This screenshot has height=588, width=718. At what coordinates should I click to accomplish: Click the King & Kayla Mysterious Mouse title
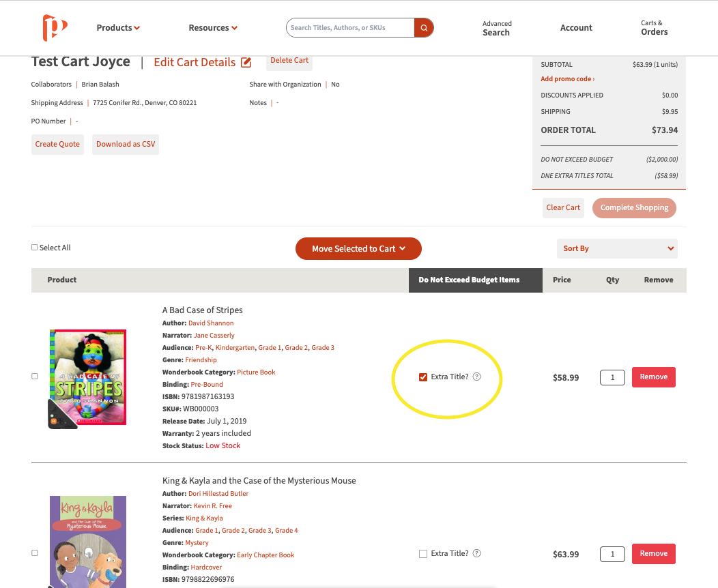pyautogui.click(x=259, y=481)
